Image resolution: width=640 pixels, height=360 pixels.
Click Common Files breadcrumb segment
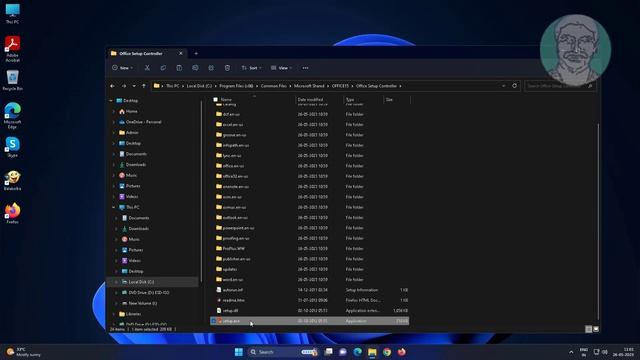[x=273, y=86]
